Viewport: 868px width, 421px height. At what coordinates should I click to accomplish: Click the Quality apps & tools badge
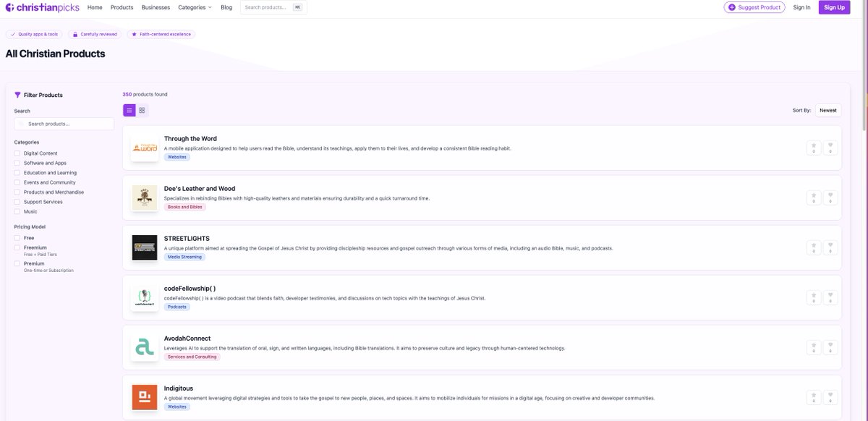tap(34, 34)
